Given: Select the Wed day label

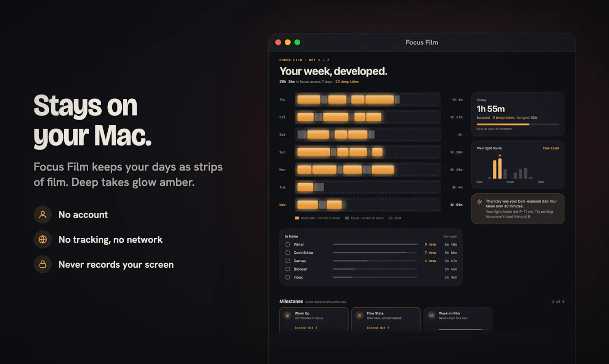Looking at the screenshot, I should click(x=282, y=205).
